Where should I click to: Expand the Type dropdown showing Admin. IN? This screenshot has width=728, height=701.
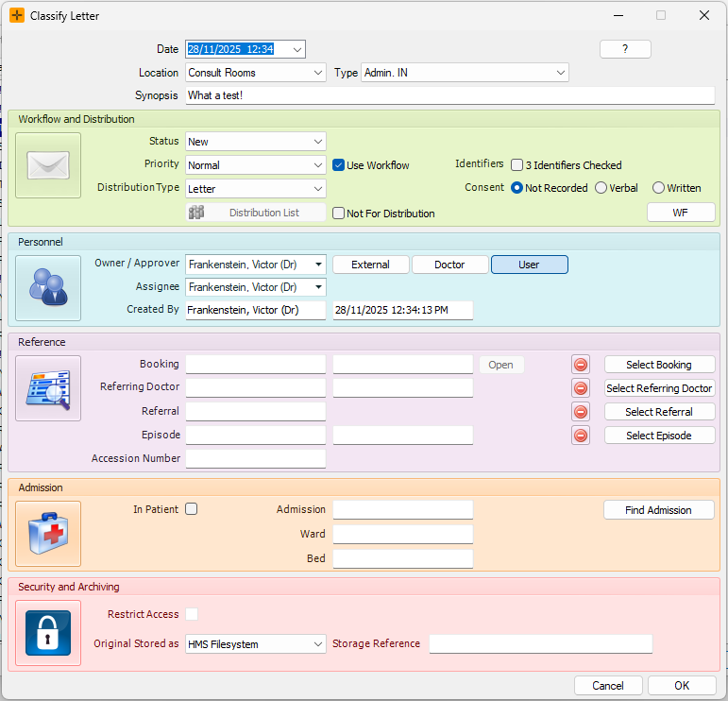pos(465,73)
